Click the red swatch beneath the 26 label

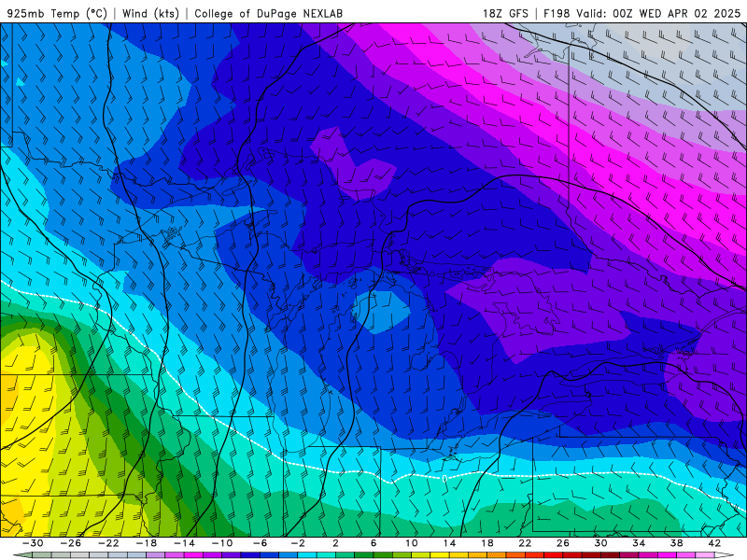553,555
